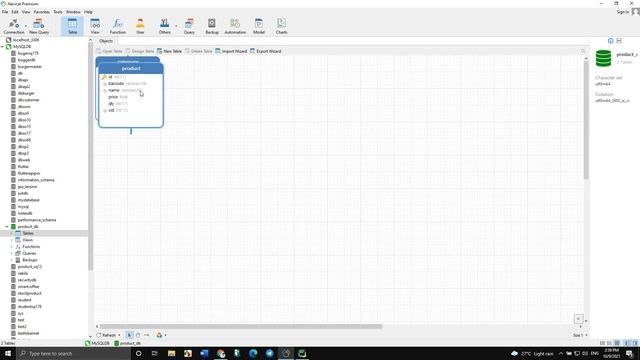The height and width of the screenshot is (360, 640).
Task: Expand the Tables node under product_db
Action: pyautogui.click(x=11, y=233)
